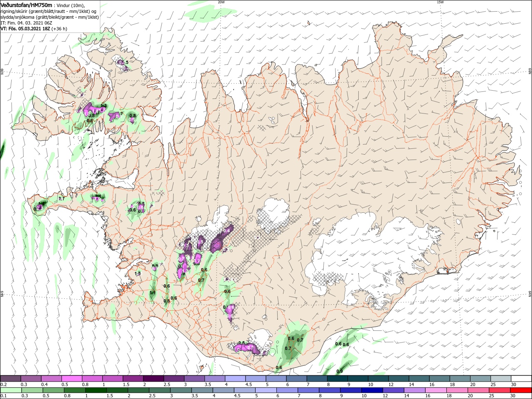Select the white 0.4 value on purple area
Image resolution: width=532 pixels, height=399 pixels.
227,231
